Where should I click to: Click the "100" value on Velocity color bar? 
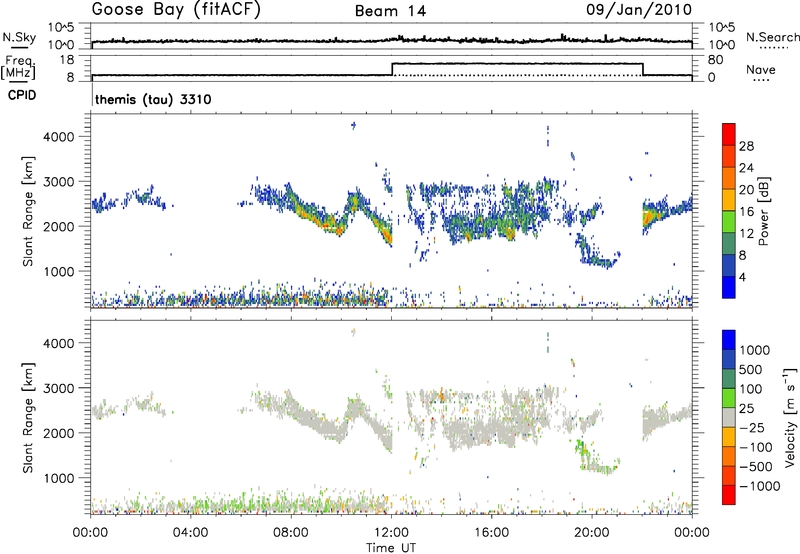pos(751,389)
